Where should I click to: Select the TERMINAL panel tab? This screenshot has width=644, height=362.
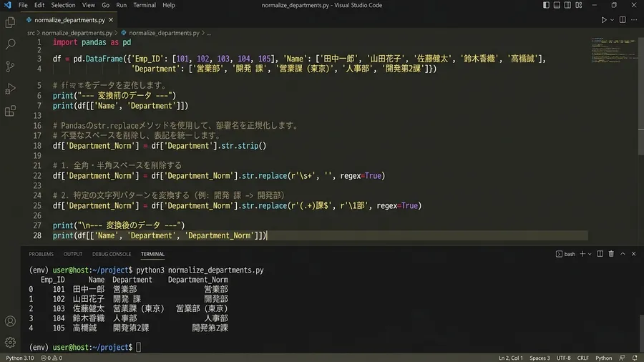click(x=152, y=254)
